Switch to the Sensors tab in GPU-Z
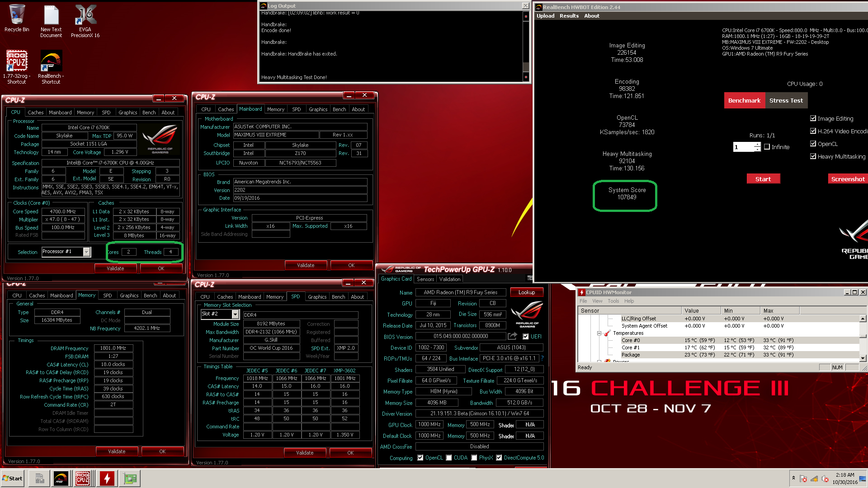Image resolution: width=868 pixels, height=488 pixels. (425, 279)
